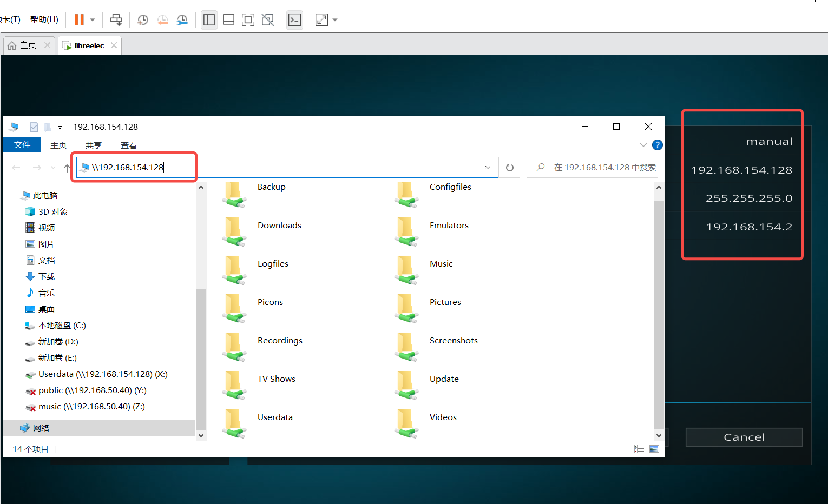Open the 共享 ribbon tab
828x504 pixels.
coord(94,145)
